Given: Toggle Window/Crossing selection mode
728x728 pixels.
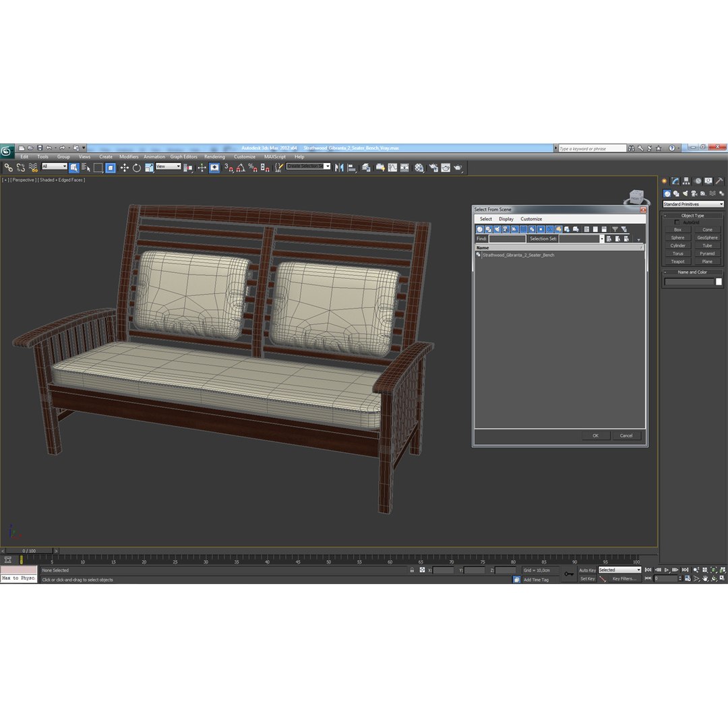Looking at the screenshot, I should [111, 168].
